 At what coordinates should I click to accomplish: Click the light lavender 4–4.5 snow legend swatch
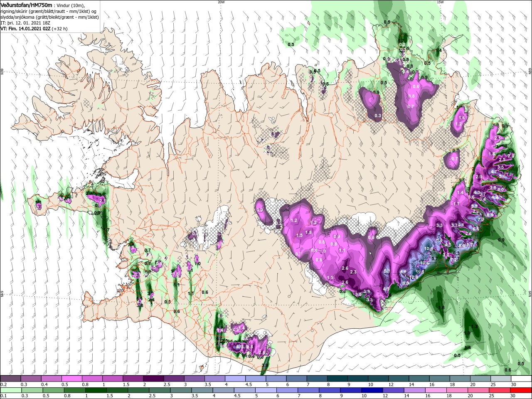235,379
